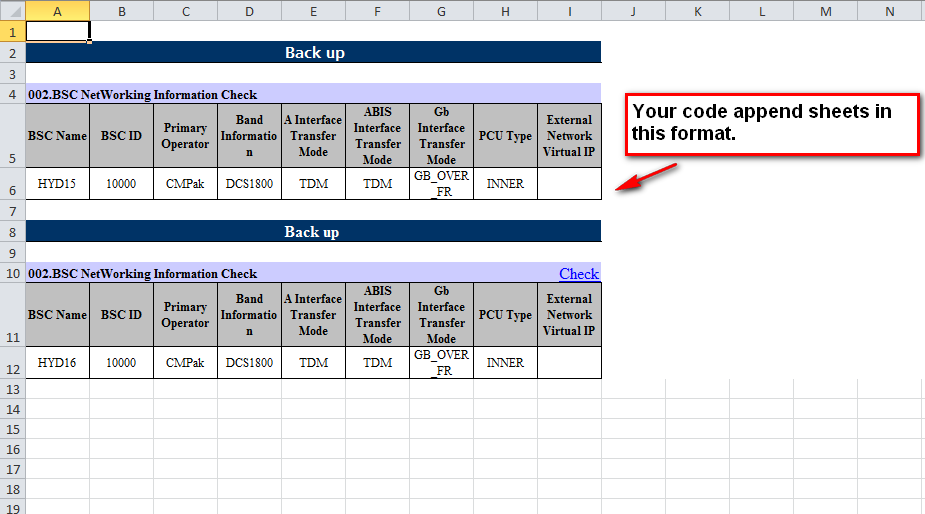
Task: Click the Select All corner button
Action: (12, 11)
